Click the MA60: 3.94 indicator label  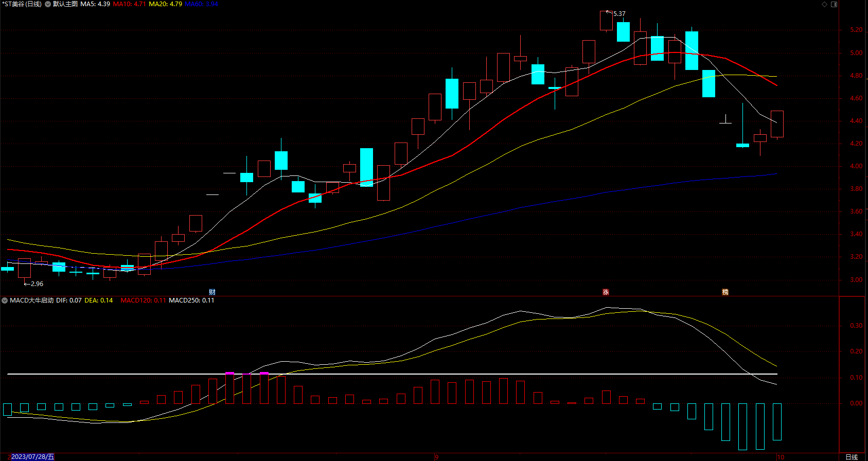[201, 4]
